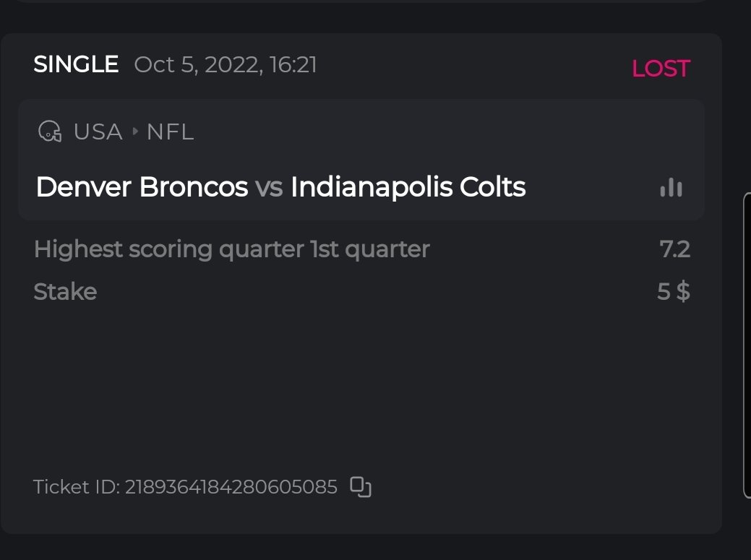Click the arrow between USA and NFL

tap(134, 132)
